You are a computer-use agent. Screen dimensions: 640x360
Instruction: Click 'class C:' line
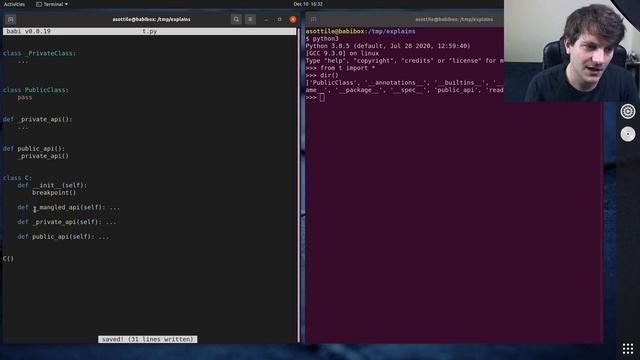pyautogui.click(x=17, y=178)
